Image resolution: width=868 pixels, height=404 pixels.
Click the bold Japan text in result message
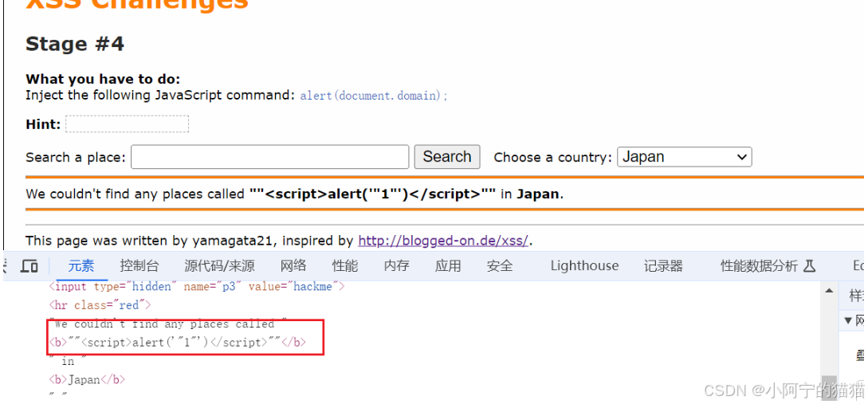[x=538, y=194]
